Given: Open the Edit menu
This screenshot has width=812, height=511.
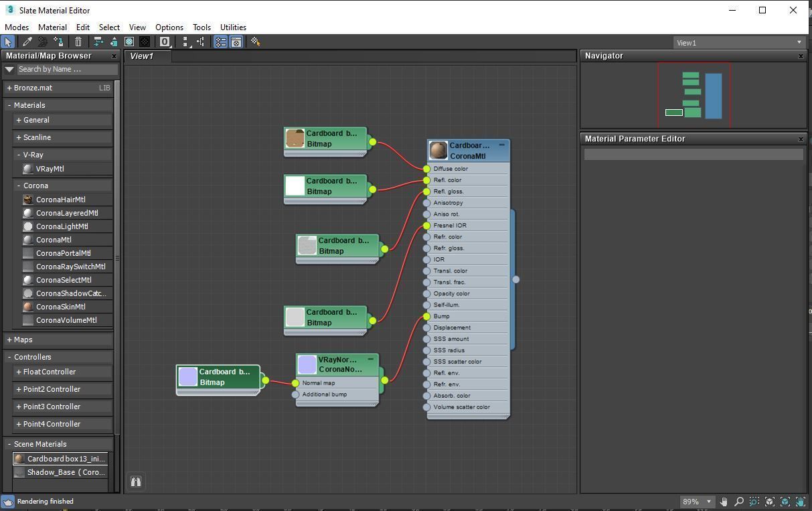Looking at the screenshot, I should (83, 27).
